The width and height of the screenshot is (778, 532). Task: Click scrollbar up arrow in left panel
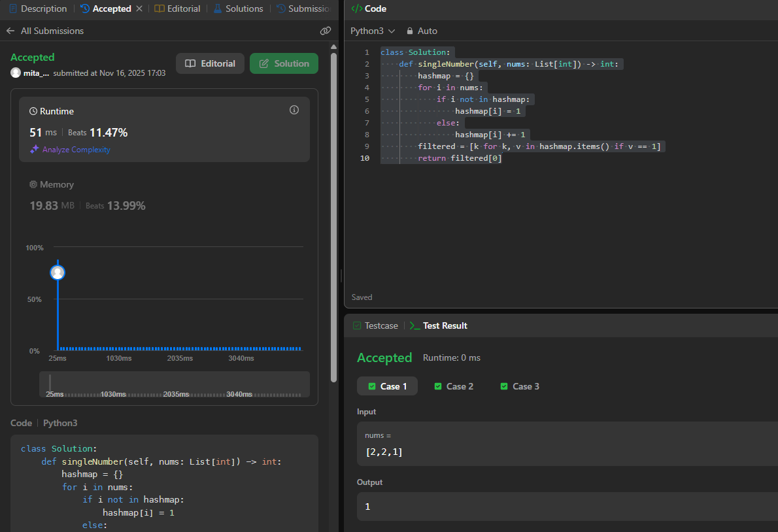(333, 46)
